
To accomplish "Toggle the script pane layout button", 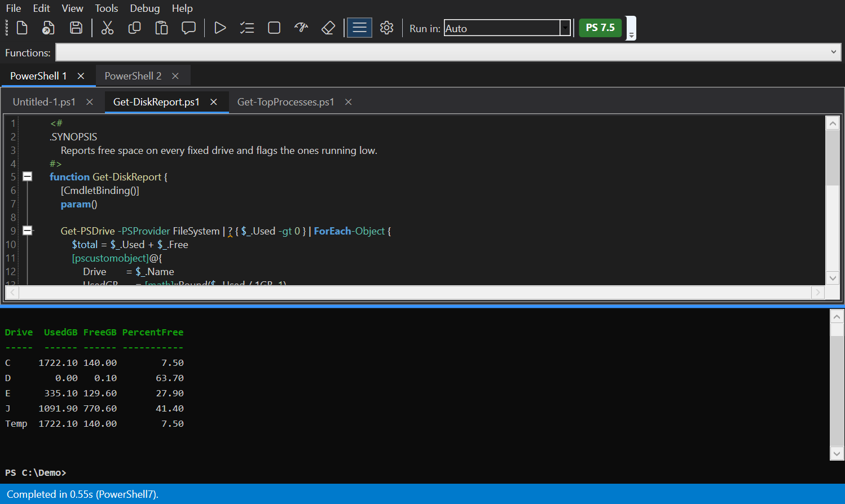I will click(x=359, y=28).
